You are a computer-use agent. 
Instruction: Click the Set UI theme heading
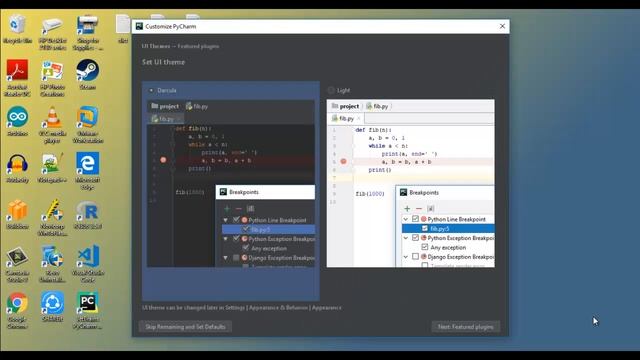coord(163,62)
